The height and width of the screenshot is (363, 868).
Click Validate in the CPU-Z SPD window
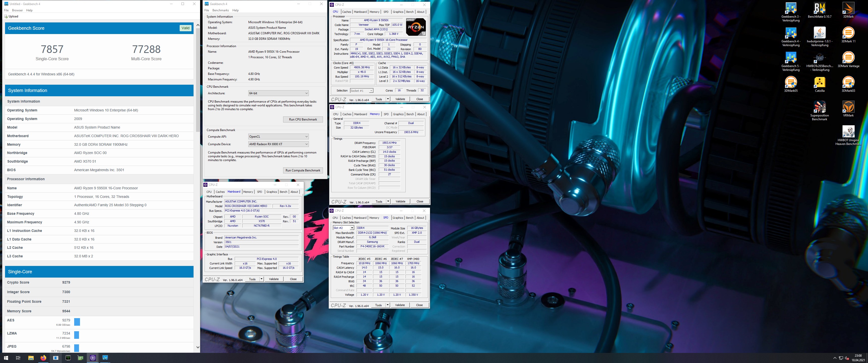click(400, 305)
